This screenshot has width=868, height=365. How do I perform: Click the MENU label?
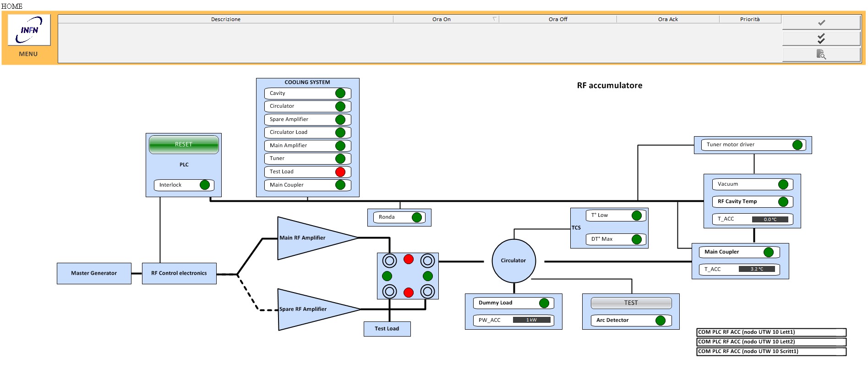(x=28, y=54)
